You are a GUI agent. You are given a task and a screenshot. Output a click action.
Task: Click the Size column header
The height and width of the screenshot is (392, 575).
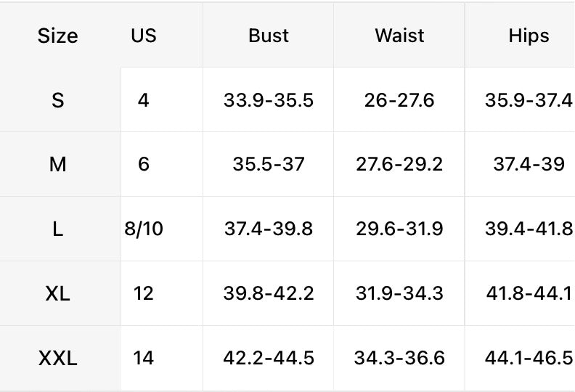coord(57,36)
